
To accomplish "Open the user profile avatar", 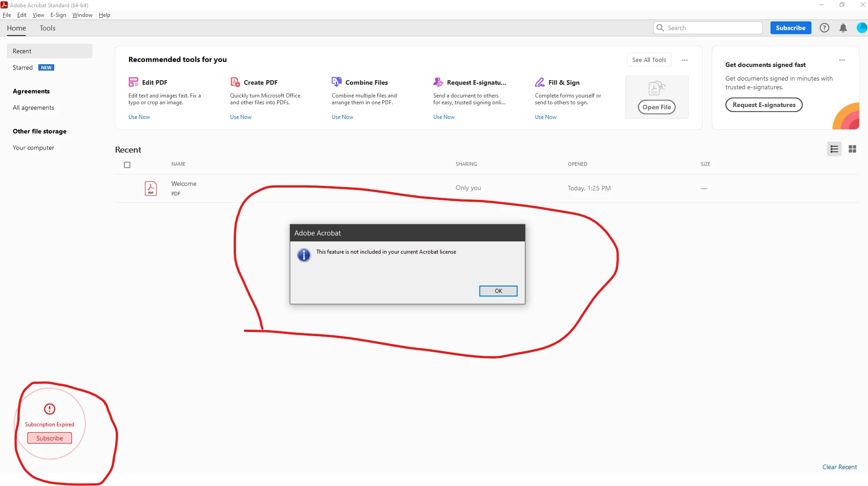I will pyautogui.click(x=862, y=28).
